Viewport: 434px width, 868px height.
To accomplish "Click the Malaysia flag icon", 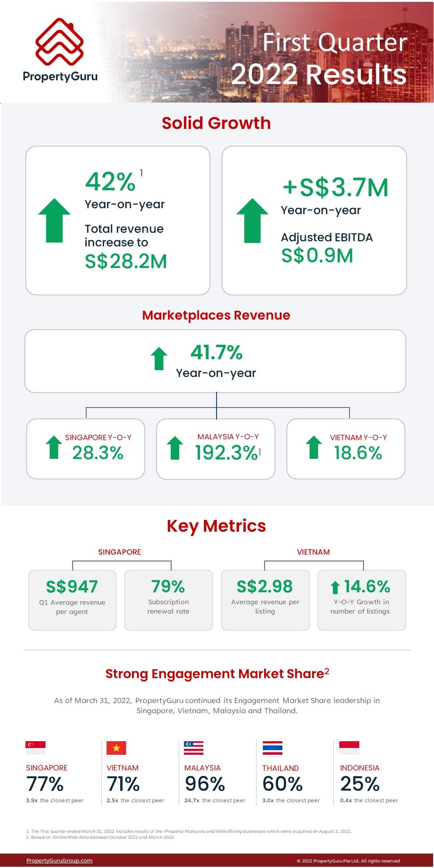I will [194, 748].
